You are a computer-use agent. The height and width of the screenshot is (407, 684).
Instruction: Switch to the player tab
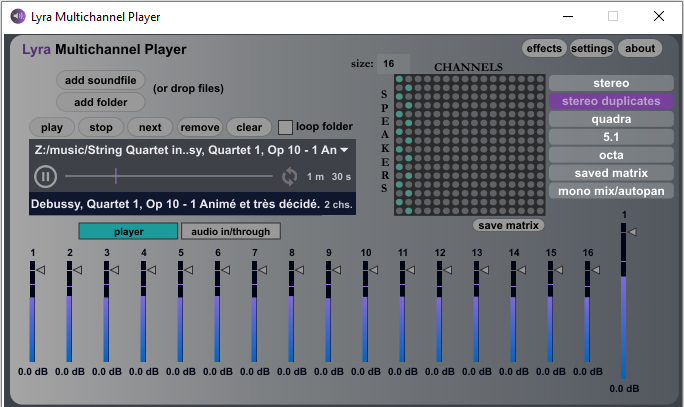pos(128,231)
